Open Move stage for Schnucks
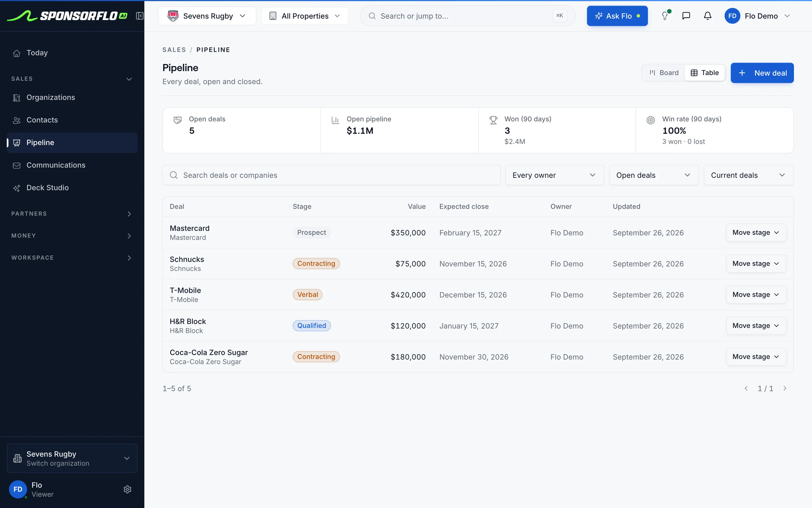 pos(756,263)
